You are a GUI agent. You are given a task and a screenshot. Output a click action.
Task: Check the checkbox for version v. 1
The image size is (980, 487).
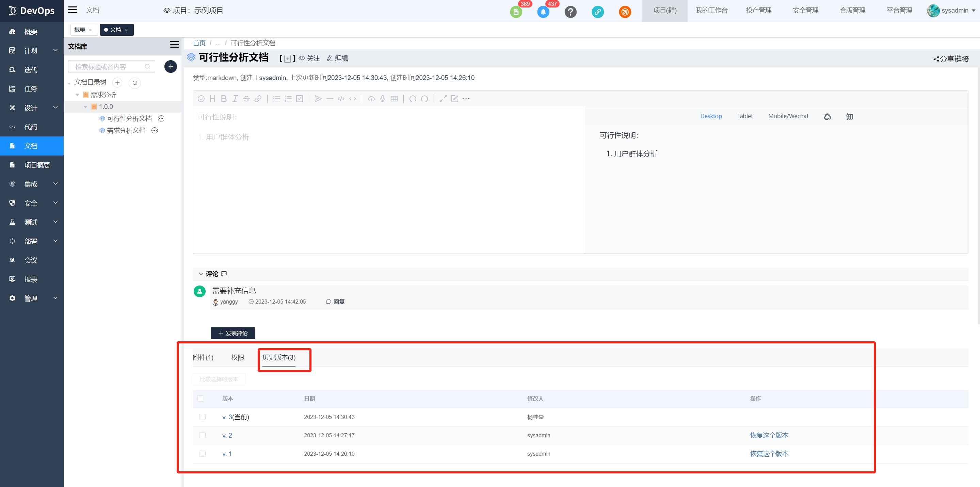pos(202,454)
